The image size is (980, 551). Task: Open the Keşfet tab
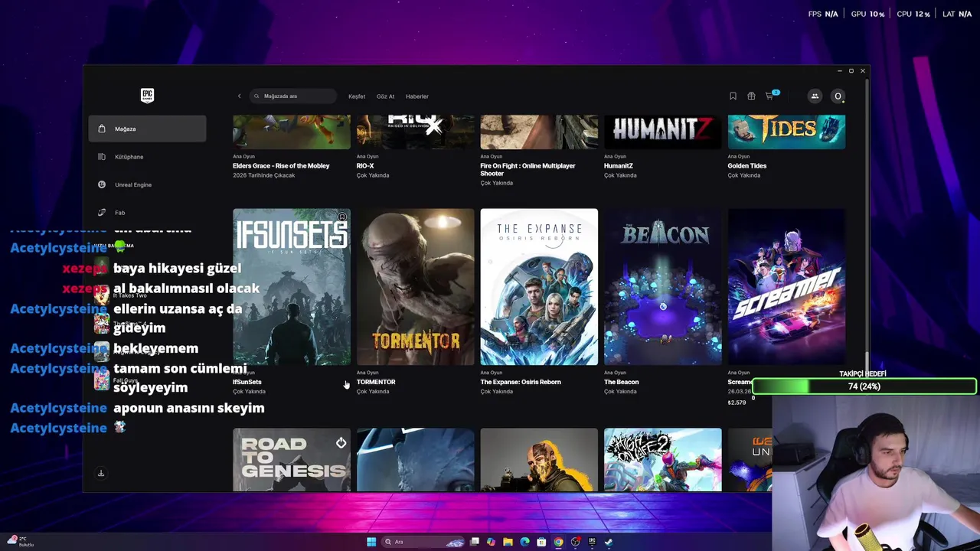pos(357,96)
